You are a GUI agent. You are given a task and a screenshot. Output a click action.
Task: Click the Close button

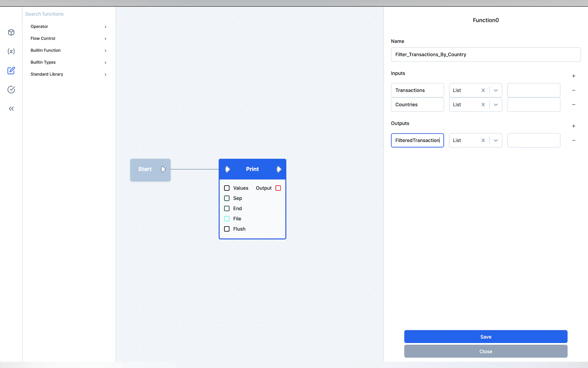(485, 351)
